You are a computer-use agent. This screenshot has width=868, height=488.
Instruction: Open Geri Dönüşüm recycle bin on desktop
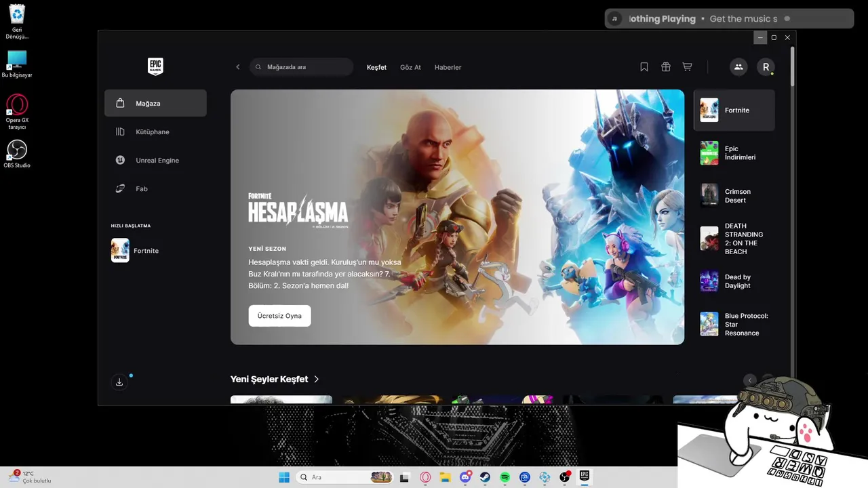18,22
